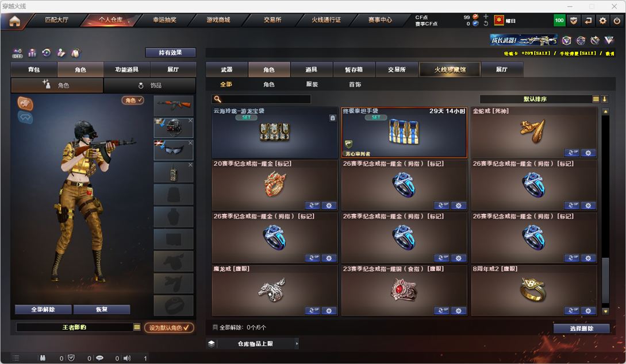Switch to the 武器 tab

coord(226,69)
